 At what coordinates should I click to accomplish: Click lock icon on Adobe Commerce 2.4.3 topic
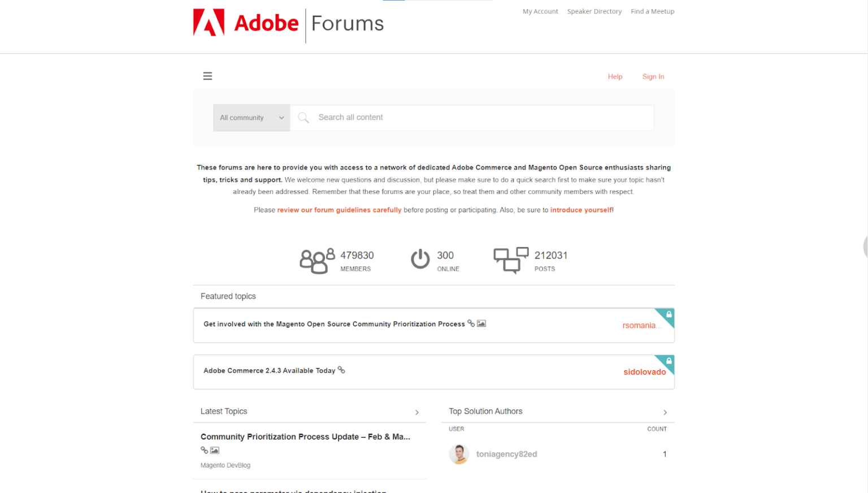point(669,361)
